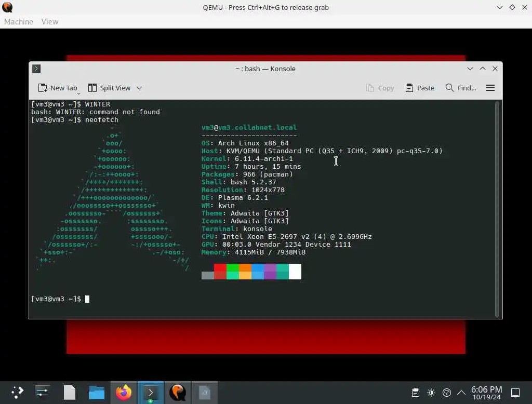
Task: Open the blank document icon in taskbar
Action: coord(70,393)
